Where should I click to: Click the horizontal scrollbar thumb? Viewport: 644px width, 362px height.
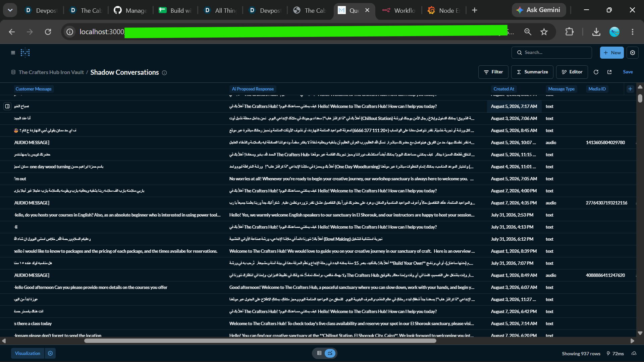260,341
